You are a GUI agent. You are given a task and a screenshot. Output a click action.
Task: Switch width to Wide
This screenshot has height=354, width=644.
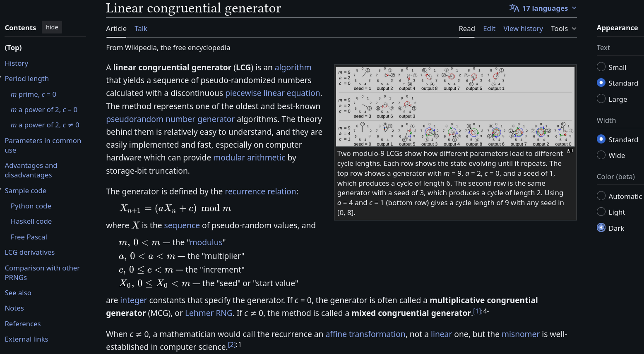[601, 155]
